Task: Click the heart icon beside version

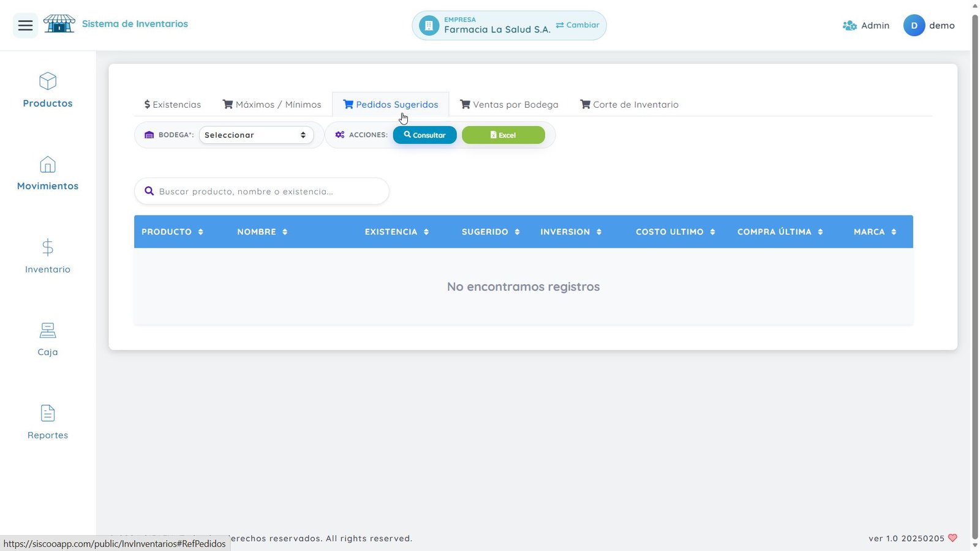Action: (x=952, y=538)
